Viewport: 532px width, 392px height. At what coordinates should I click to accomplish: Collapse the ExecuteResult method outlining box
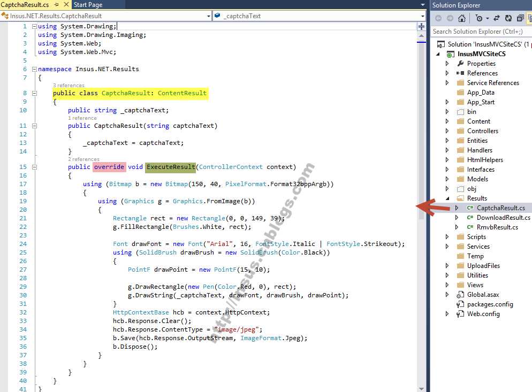click(x=34, y=167)
